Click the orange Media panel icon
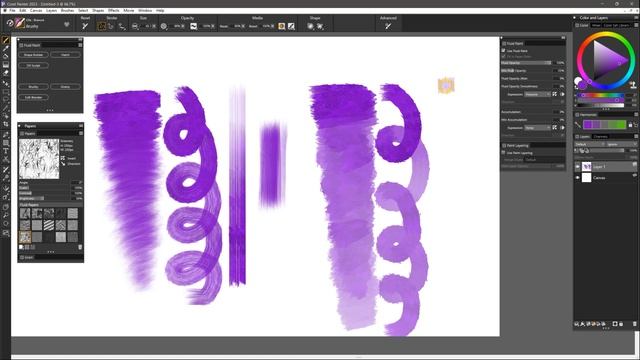This screenshot has width=640, height=360. tap(282, 26)
